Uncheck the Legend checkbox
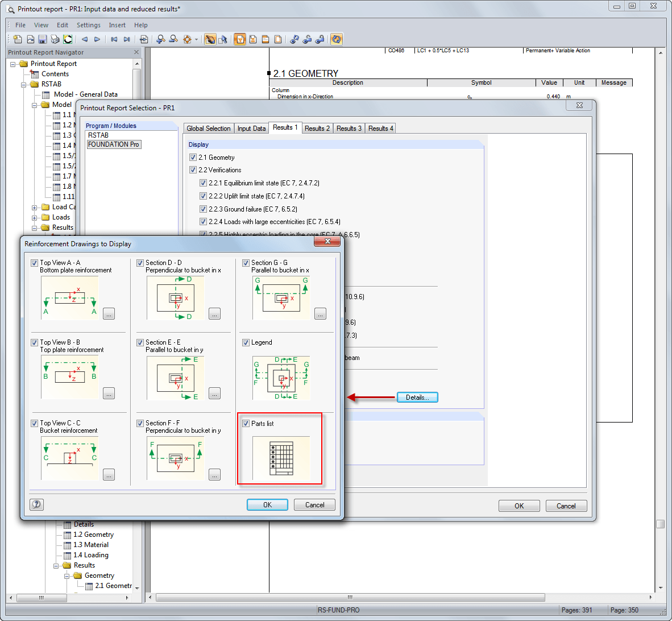The image size is (672, 621). pyautogui.click(x=246, y=342)
